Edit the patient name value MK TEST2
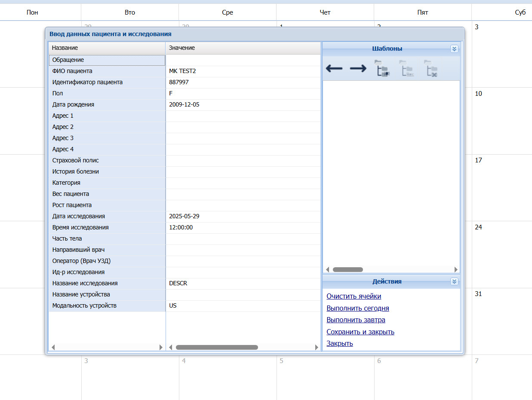 click(243, 71)
